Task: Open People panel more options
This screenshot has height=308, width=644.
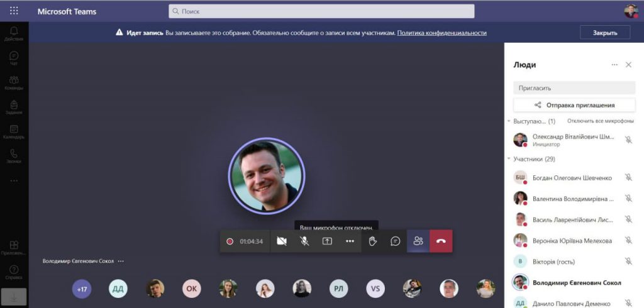Action: tap(614, 65)
